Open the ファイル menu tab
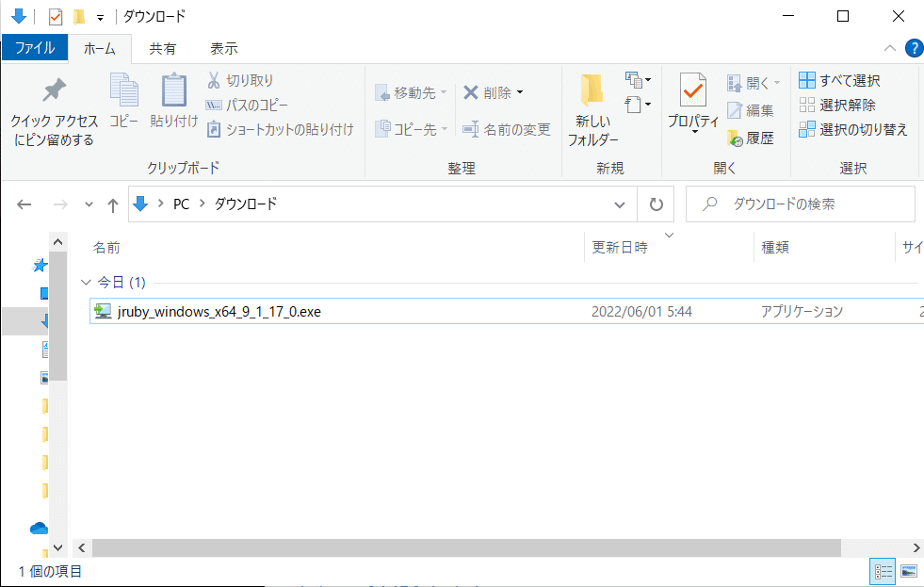The image size is (924, 587). pyautogui.click(x=35, y=48)
